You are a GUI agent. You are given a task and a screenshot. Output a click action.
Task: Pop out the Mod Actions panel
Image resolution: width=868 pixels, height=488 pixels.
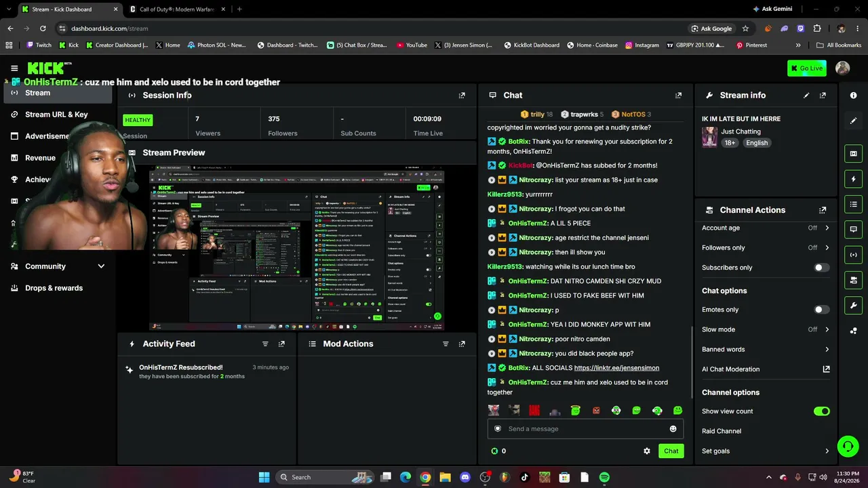[x=462, y=344]
